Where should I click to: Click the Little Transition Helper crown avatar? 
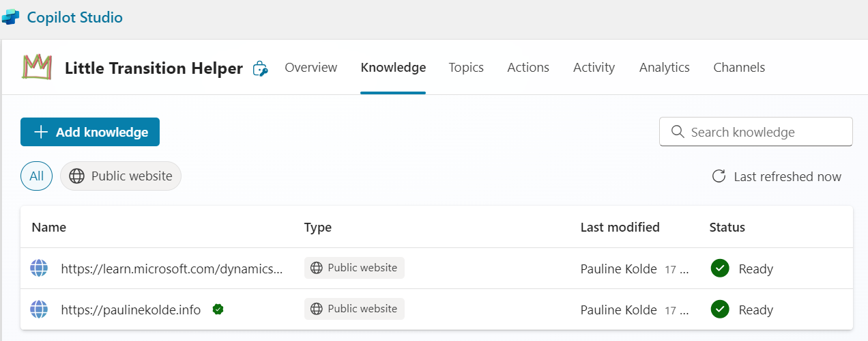[x=37, y=67]
